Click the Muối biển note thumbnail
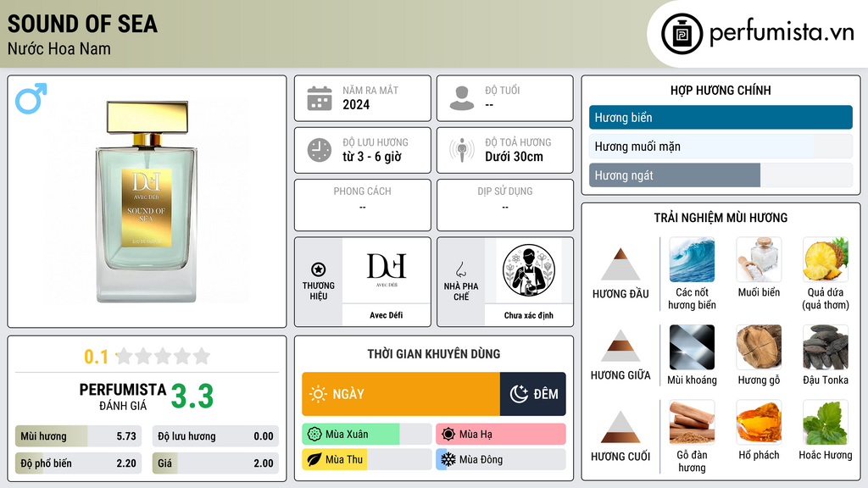The image size is (868, 488). click(x=759, y=260)
